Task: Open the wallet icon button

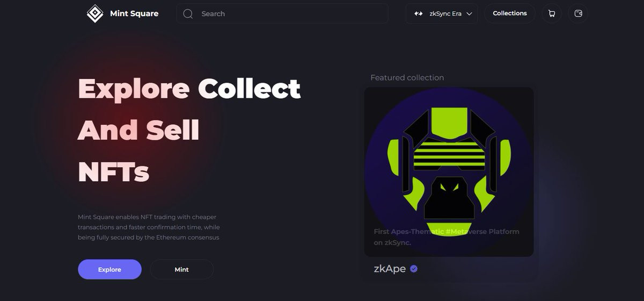Action: pos(578,13)
